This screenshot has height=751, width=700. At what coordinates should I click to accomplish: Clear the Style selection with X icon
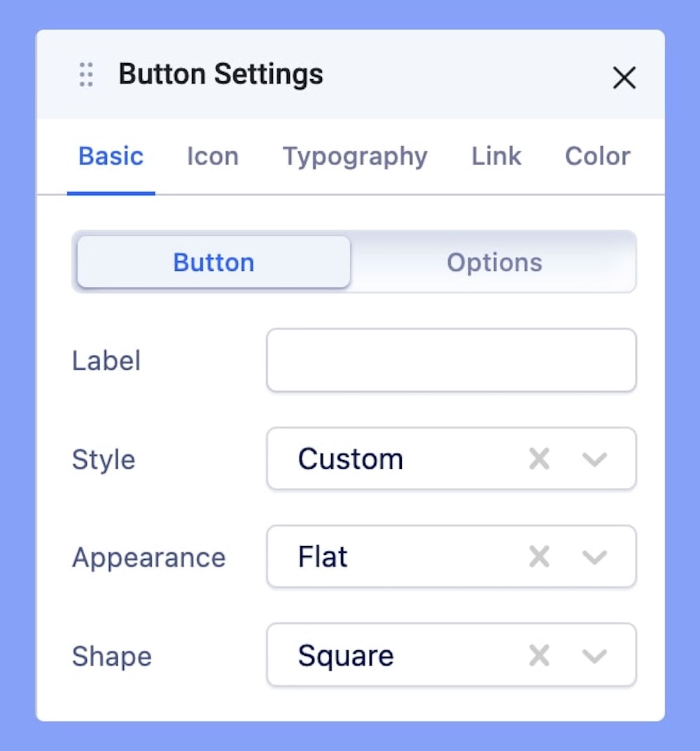point(539,459)
